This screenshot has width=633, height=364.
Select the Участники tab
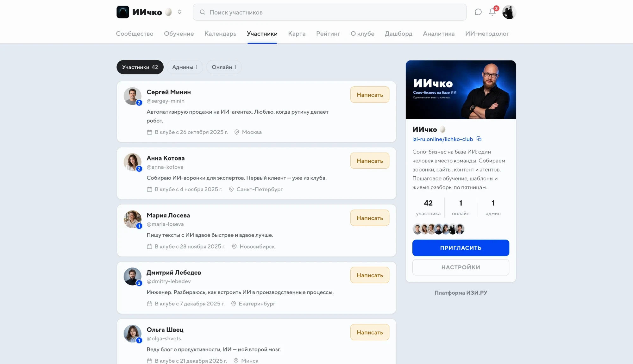[x=262, y=34]
